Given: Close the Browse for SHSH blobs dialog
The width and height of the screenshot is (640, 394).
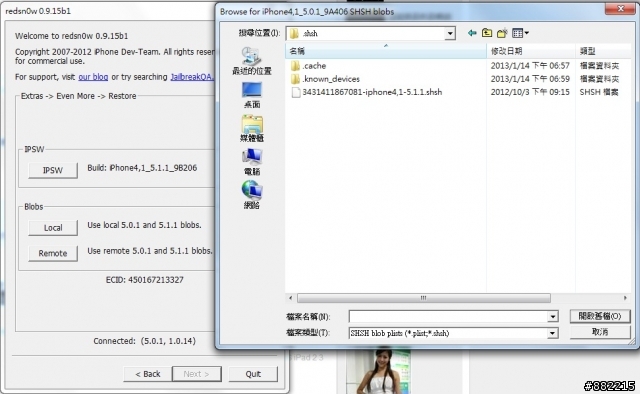Looking at the screenshot, I should (x=620, y=9).
